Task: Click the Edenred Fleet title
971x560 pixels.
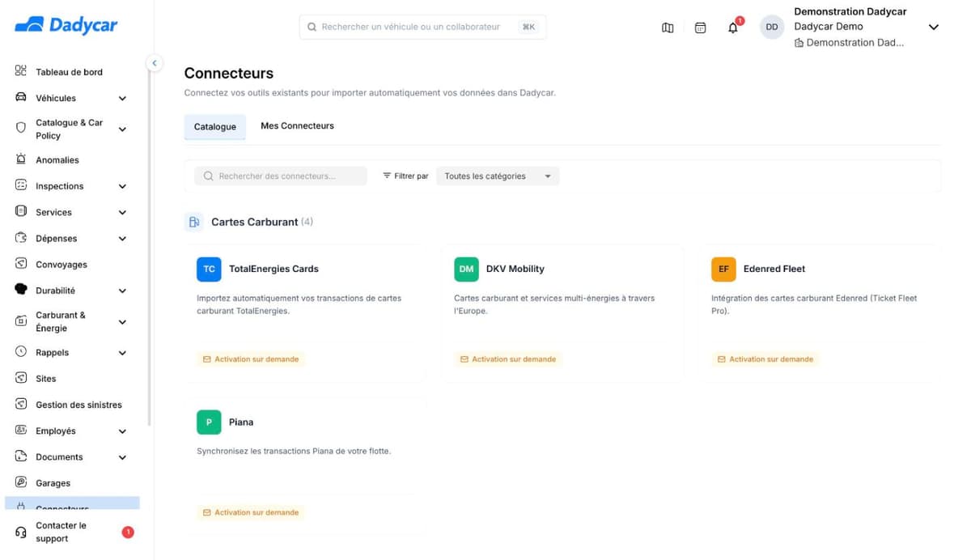Action: coord(774,269)
